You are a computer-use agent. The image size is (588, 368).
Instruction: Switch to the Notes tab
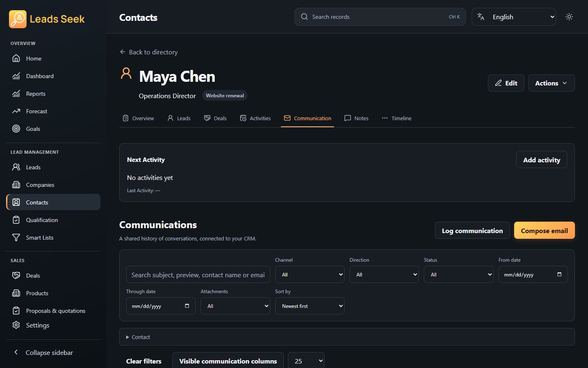(356, 118)
